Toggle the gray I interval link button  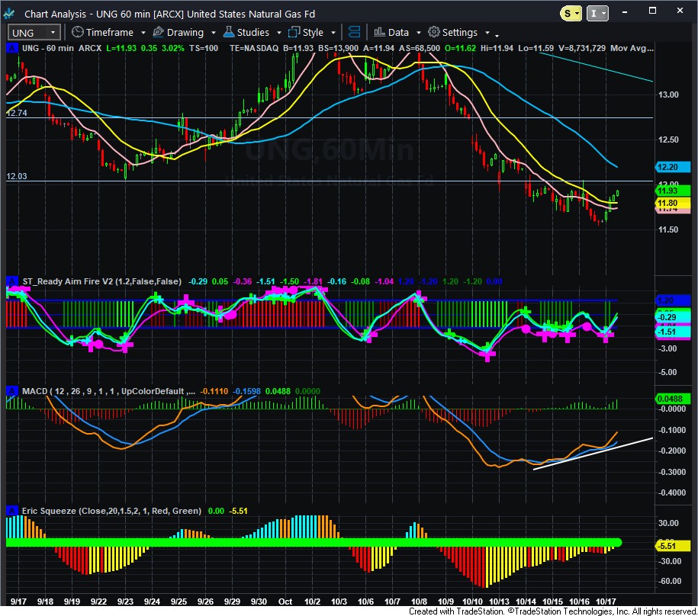(x=596, y=13)
